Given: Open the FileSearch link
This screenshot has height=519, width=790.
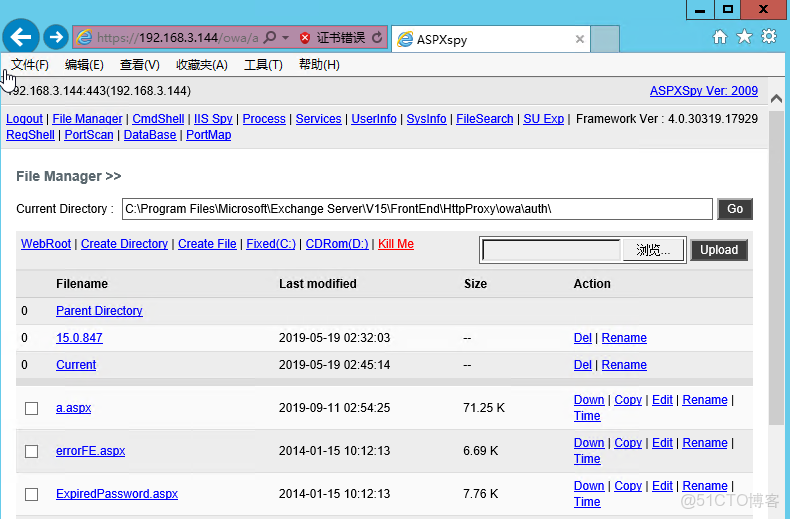Looking at the screenshot, I should pyautogui.click(x=485, y=119).
